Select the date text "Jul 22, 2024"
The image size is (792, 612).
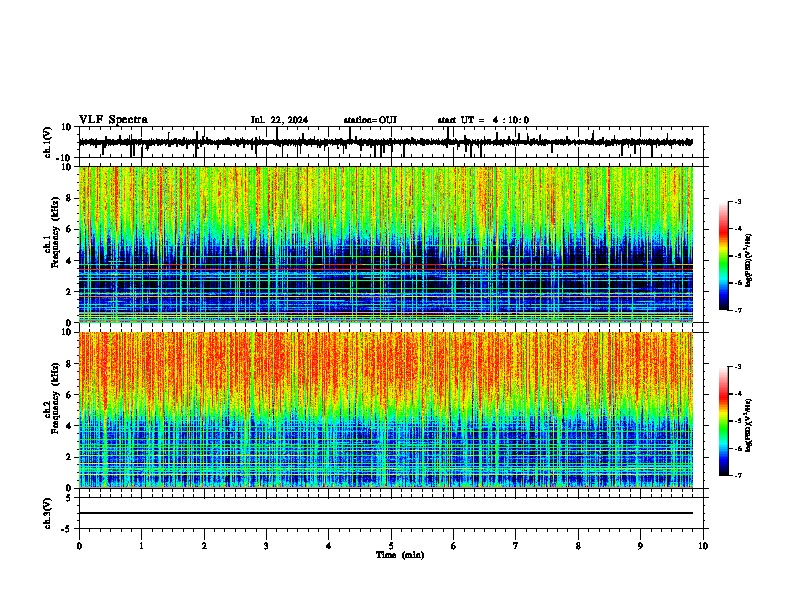point(279,120)
